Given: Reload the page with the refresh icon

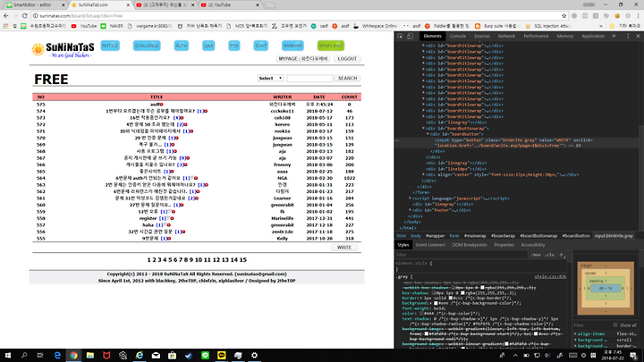Looking at the screenshot, I should [x=25, y=15].
